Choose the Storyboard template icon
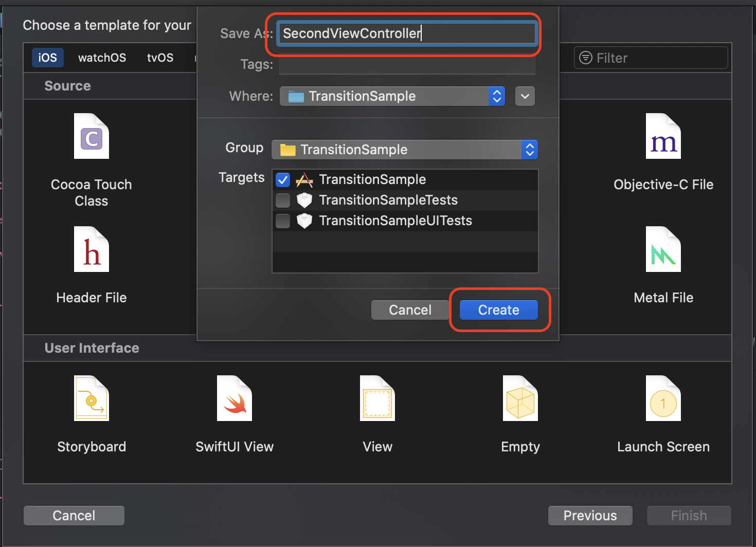756x547 pixels. coord(92,398)
